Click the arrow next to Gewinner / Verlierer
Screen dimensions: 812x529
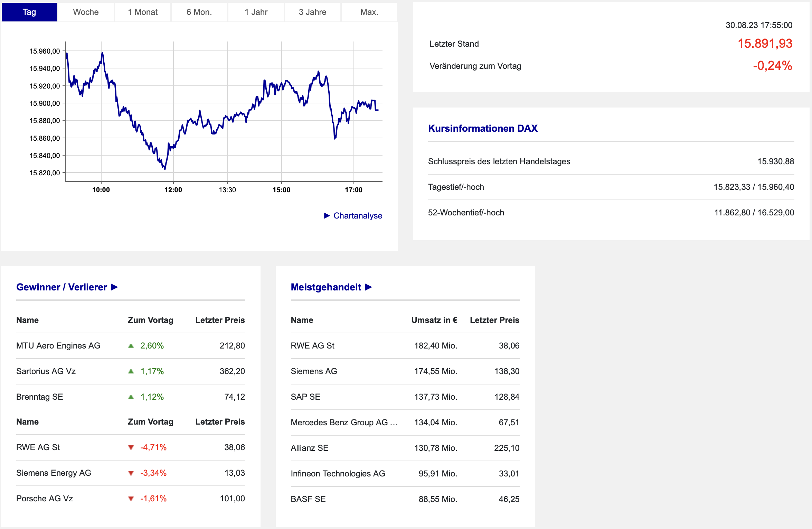click(x=114, y=287)
